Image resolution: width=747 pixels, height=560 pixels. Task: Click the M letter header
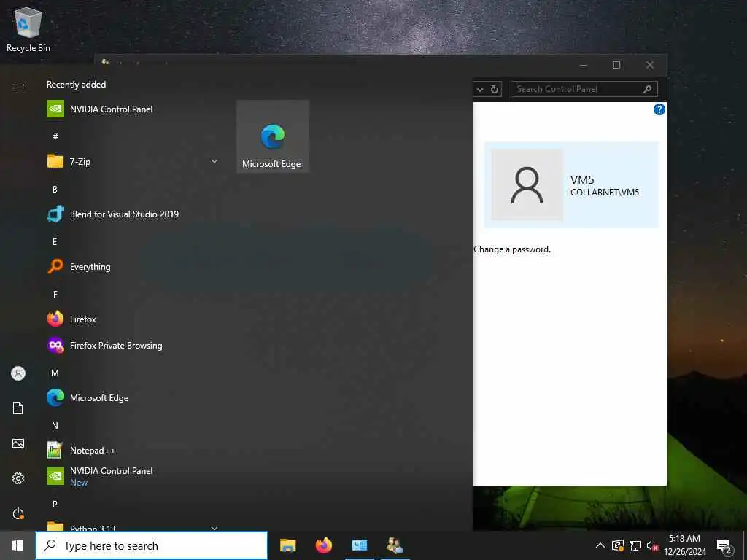55,373
